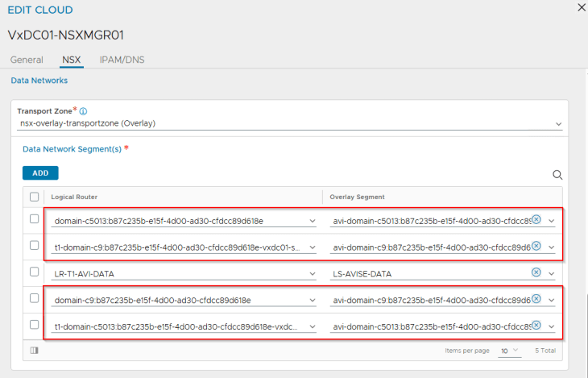Open search for data network segments
Screen dimensions: 588x378
pos(557,174)
